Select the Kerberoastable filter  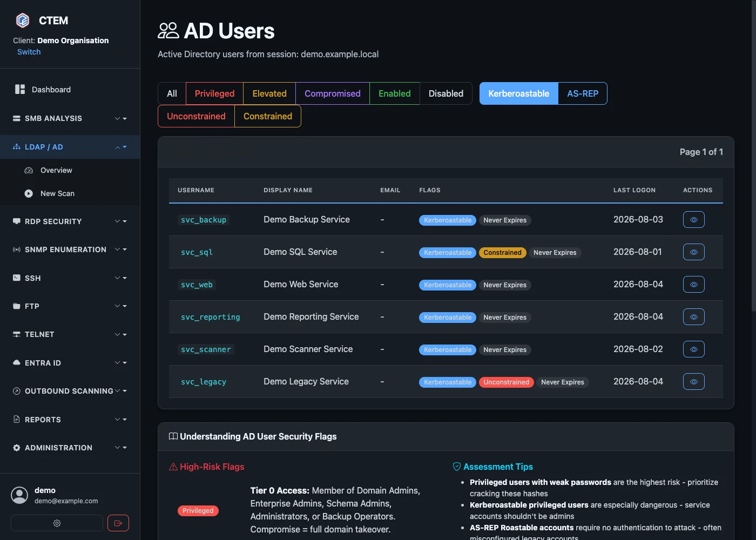[x=519, y=93]
